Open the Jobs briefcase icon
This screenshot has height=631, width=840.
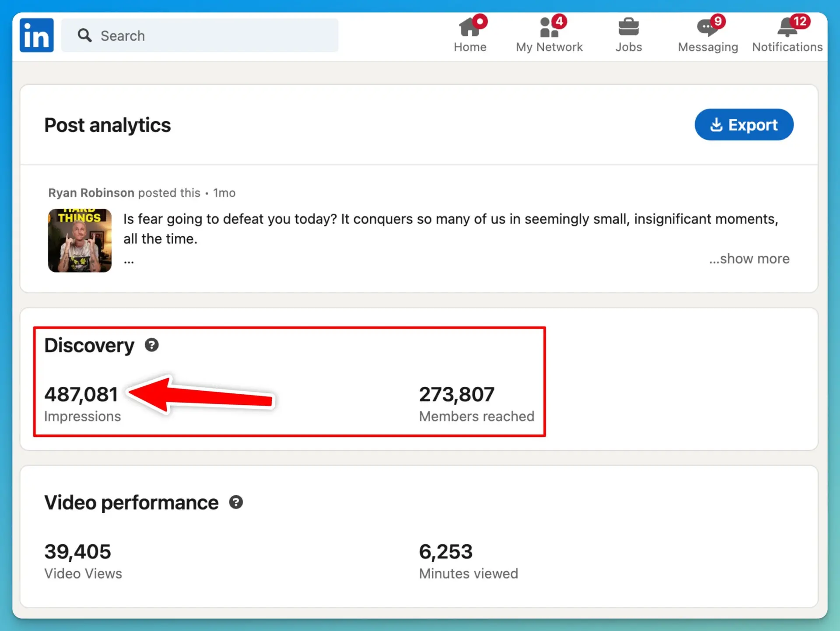tap(629, 27)
